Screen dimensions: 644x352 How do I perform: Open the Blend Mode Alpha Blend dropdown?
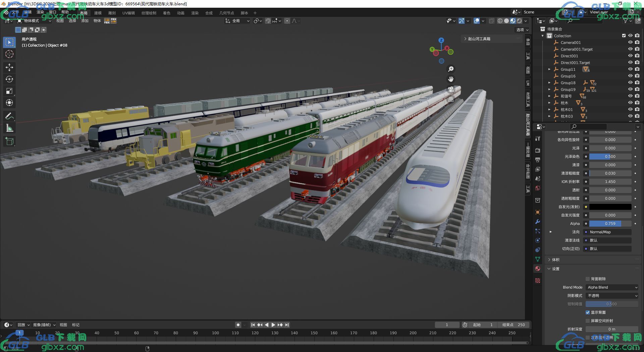click(612, 287)
